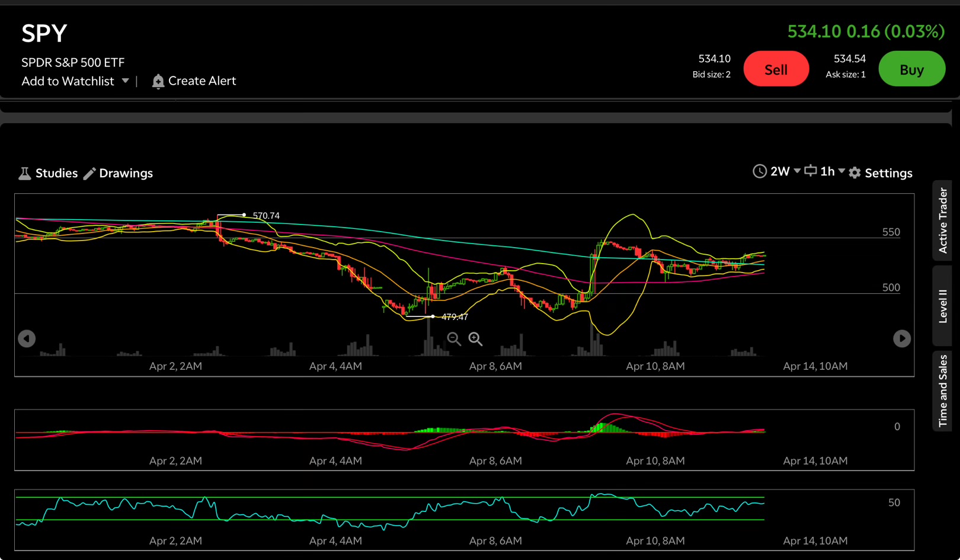Pan chart left with the back arrow
Viewport: 960px width, 560px height.
[x=27, y=338]
